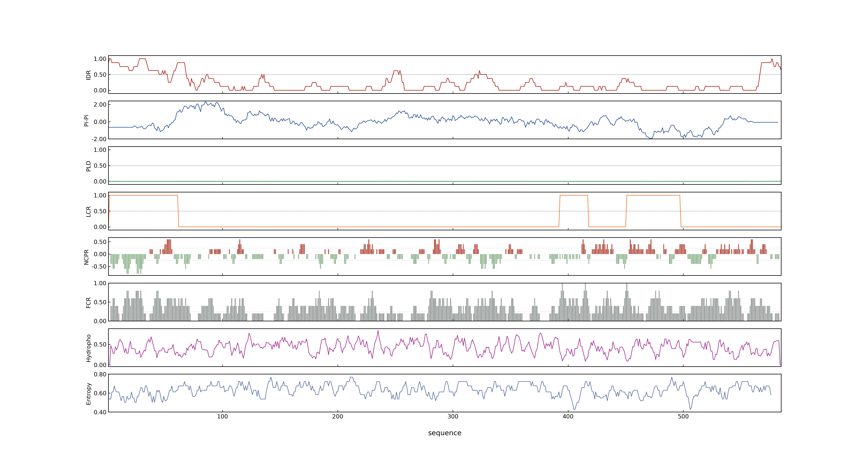Click the 0.60 tick on Entropy axis
Image resolution: width=868 pixels, height=463 pixels.
[100, 393]
